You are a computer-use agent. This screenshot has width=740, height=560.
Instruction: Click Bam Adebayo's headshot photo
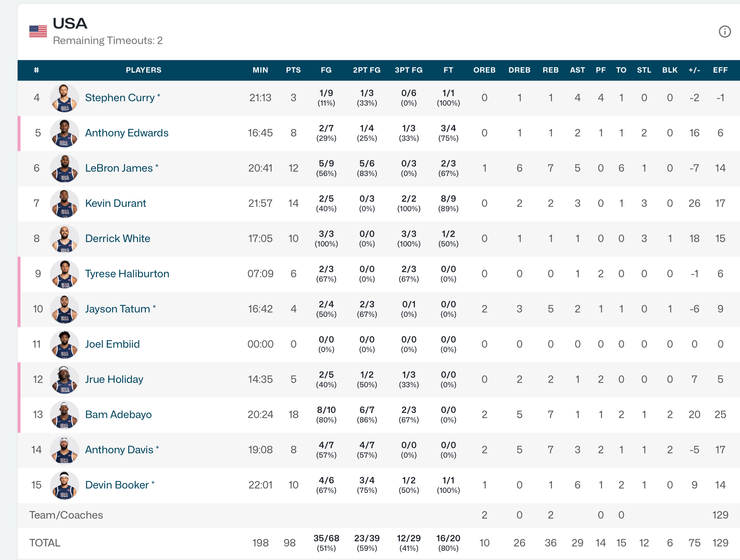click(65, 415)
